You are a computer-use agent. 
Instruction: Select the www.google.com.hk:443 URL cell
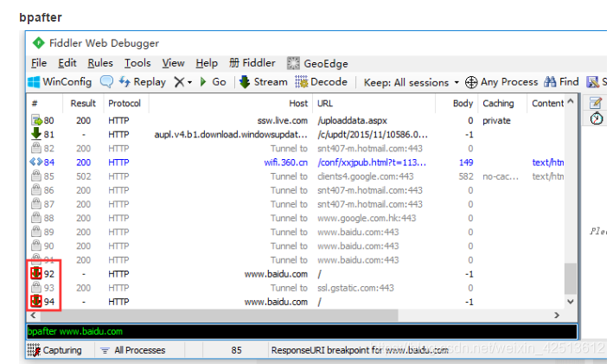[367, 218]
